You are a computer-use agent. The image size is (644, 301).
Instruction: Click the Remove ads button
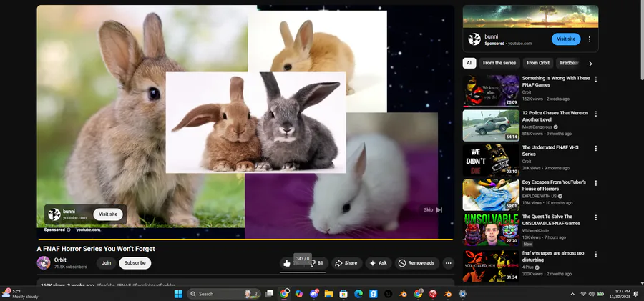click(416, 263)
